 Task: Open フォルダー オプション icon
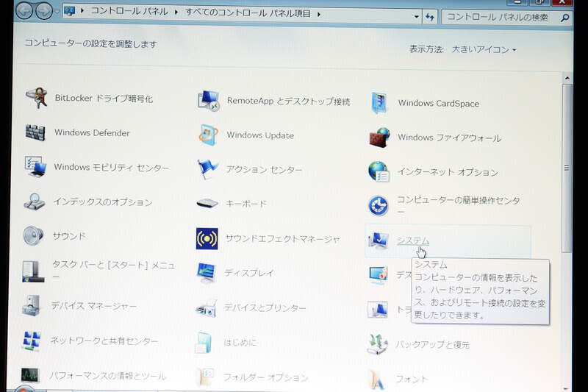(205, 377)
